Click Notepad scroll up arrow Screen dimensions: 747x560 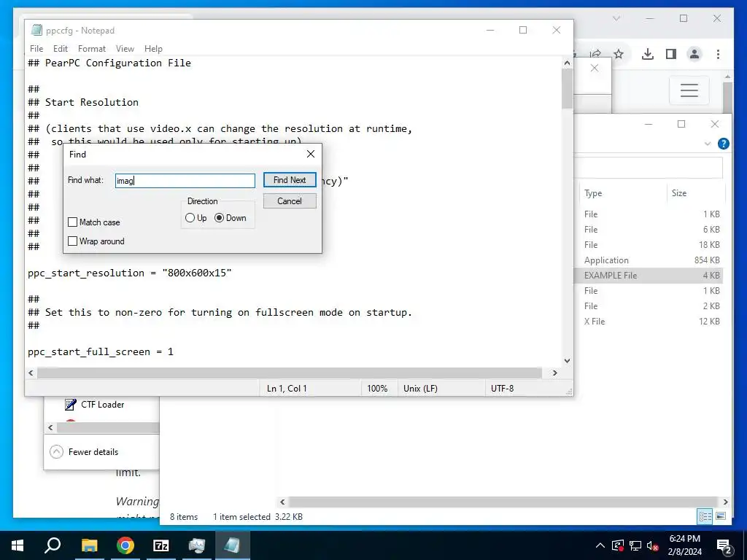(x=567, y=63)
